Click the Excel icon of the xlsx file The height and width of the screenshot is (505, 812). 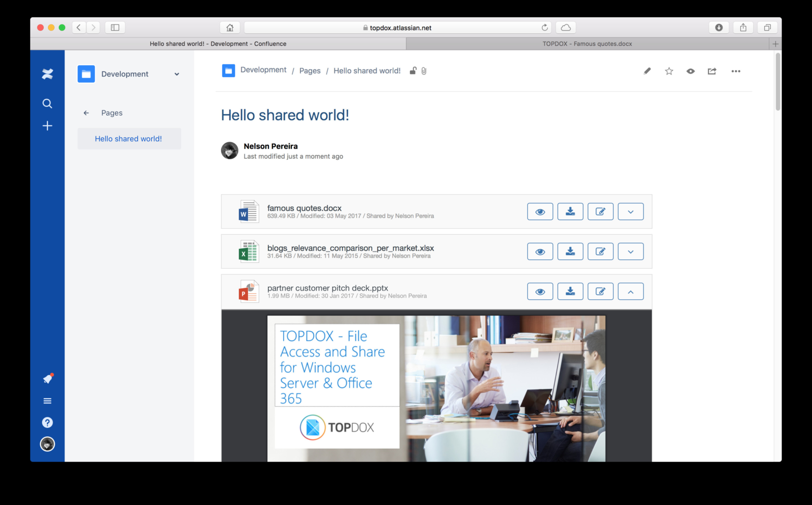pos(249,251)
